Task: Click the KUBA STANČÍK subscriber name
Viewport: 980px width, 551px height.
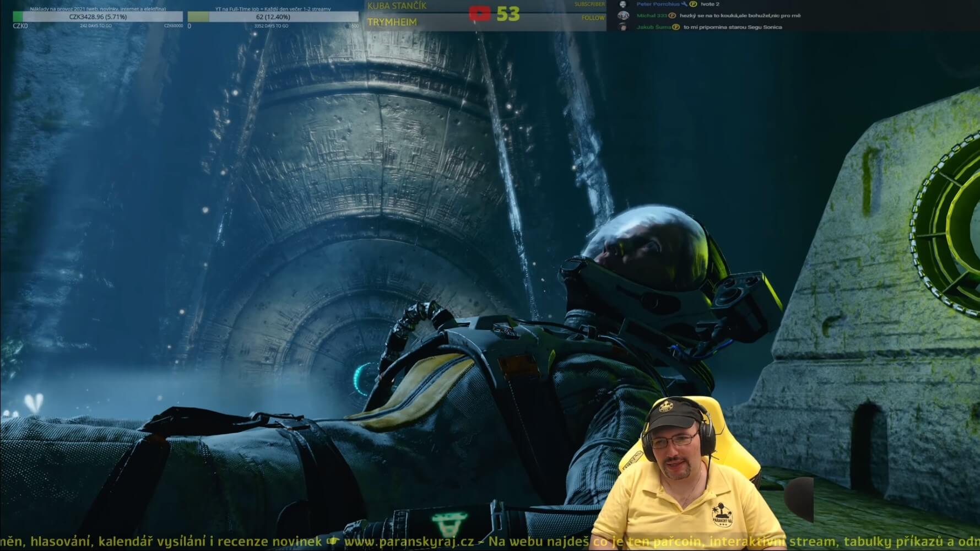Action: (397, 6)
